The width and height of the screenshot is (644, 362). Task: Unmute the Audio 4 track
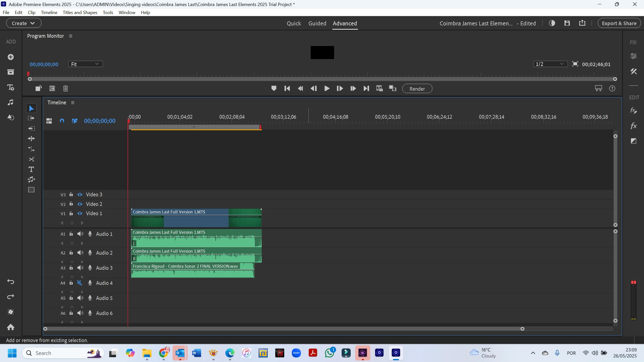(80, 283)
